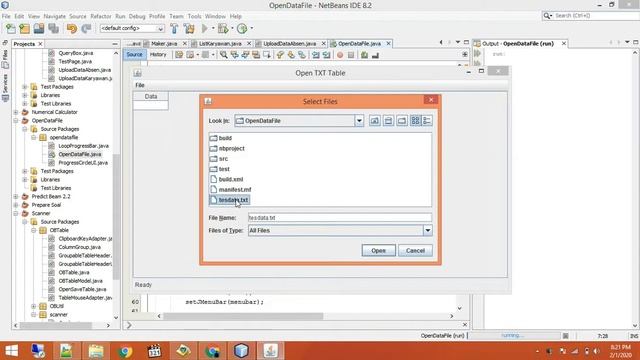Screen dimensions: 640x360
Task: Click the Clean and Build Project icon
Action: [x=189, y=29]
